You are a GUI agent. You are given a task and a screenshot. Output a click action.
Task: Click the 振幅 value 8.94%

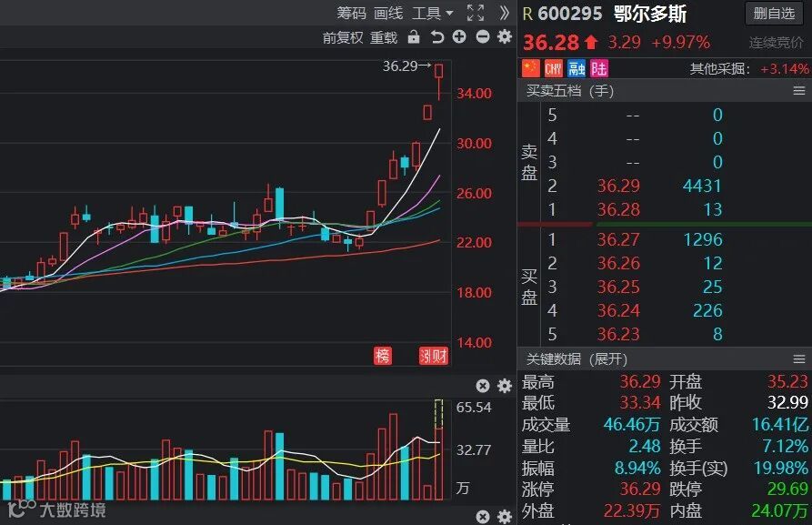(637, 468)
